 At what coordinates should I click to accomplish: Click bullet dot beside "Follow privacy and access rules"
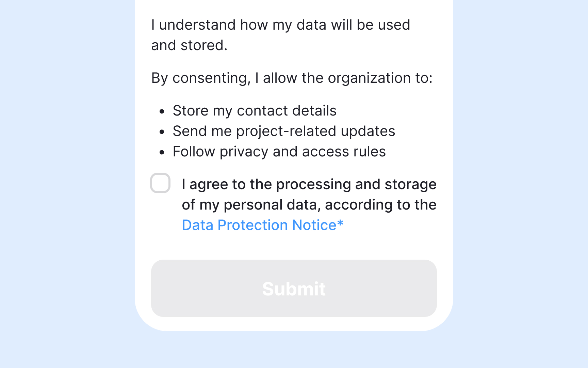coord(162,152)
